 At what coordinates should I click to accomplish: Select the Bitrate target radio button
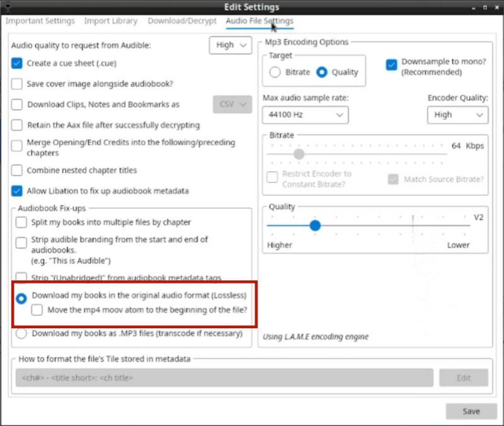pos(275,72)
